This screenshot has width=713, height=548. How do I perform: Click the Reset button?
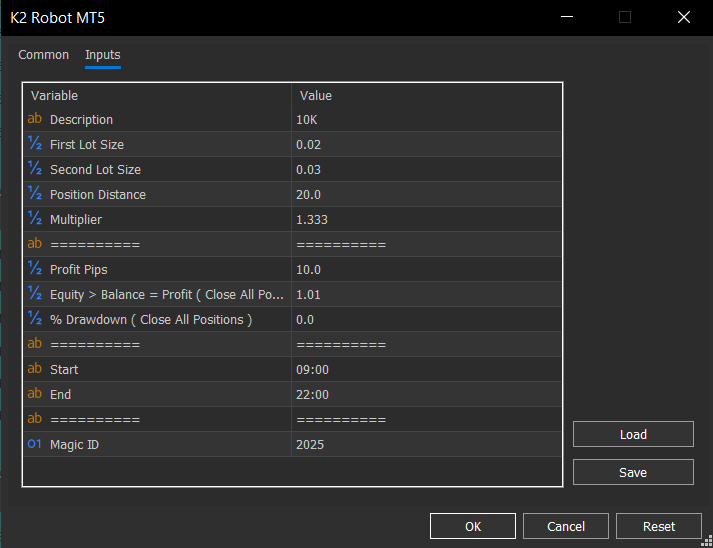tap(659, 526)
